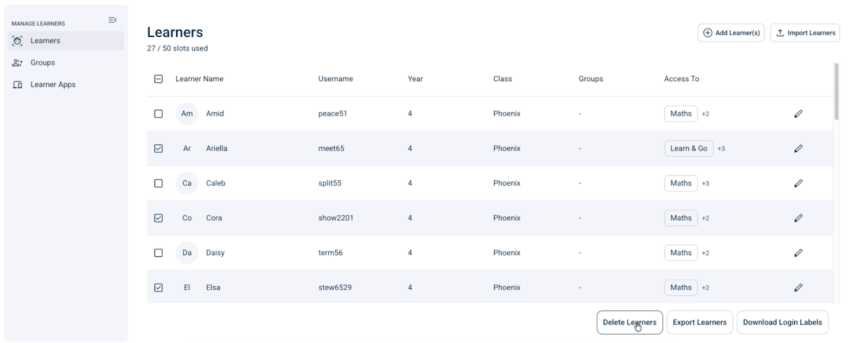Open the edit pencil for Caleb
Screen dimensions: 868x343
798,183
